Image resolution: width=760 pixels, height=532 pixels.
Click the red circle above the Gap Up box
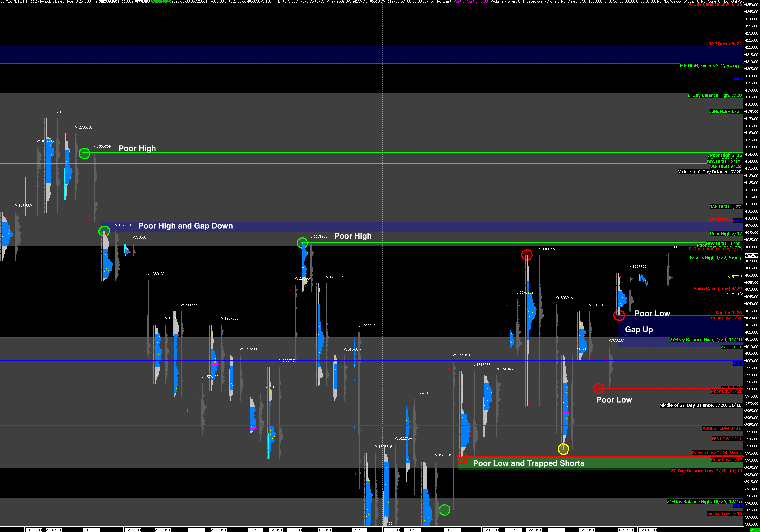pos(619,316)
